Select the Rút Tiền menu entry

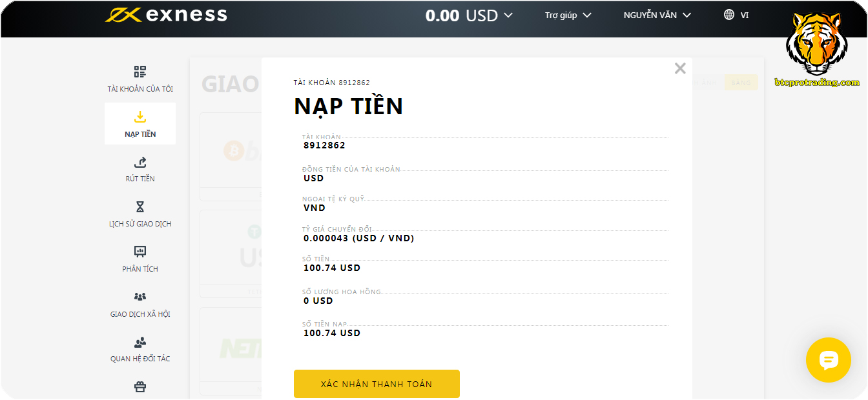(x=140, y=179)
